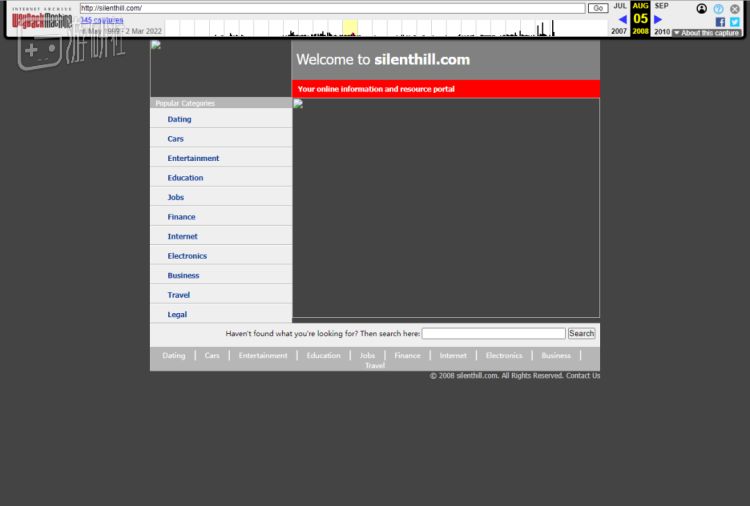Open the Cars category in sidebar
Viewport: 750px width, 506px height.
click(176, 139)
